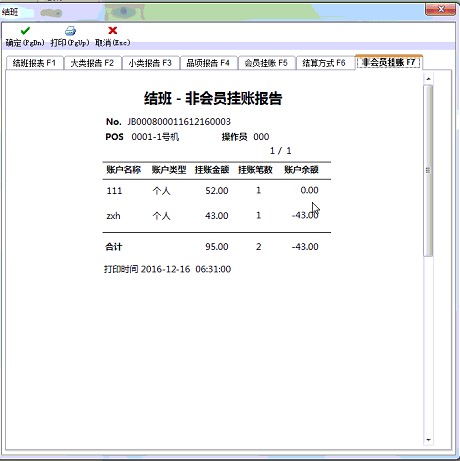460x461 pixels.
Task: Select the 非会员挂账 F7 tab
Action: 389,62
